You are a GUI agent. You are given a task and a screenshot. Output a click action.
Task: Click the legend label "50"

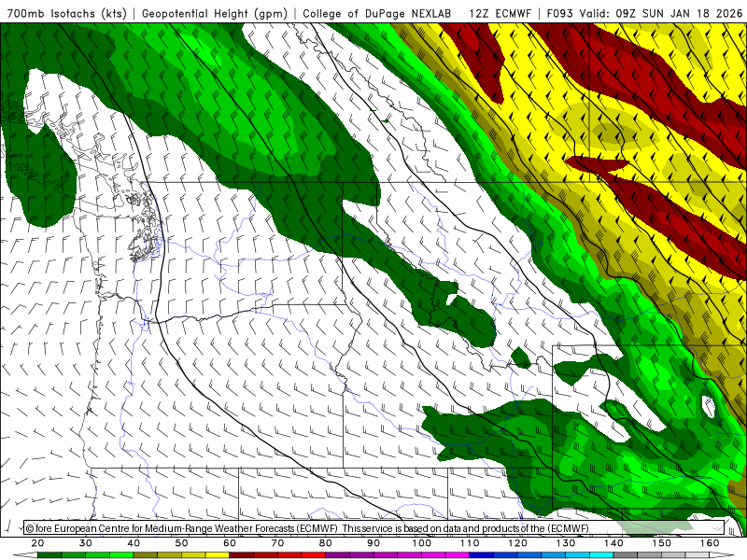tap(181, 543)
